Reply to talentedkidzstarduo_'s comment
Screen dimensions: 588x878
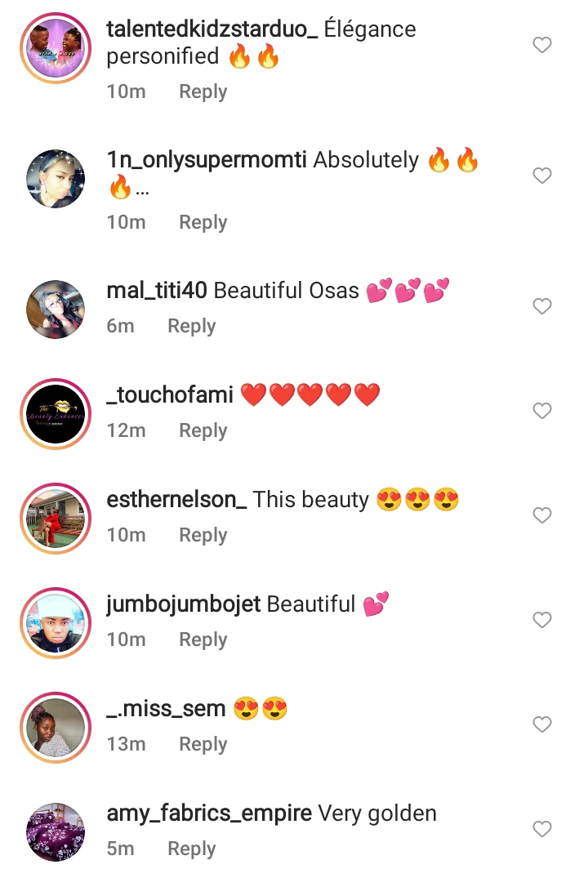click(x=203, y=91)
